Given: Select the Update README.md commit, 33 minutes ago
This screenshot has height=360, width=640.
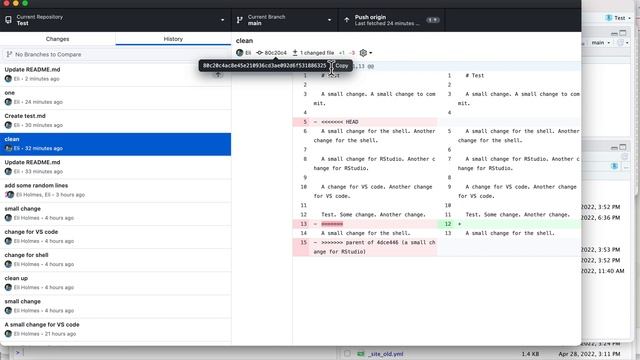Looking at the screenshot, I should [116, 167].
